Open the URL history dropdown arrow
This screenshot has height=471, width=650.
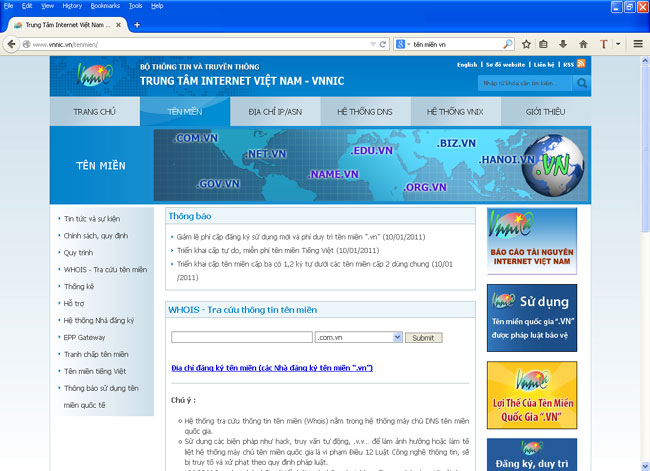373,44
